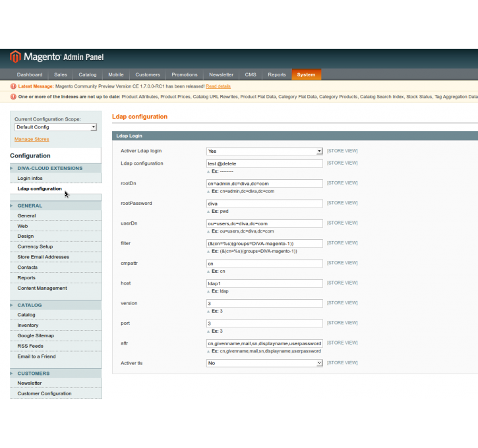Open the CMS menu
The height and width of the screenshot is (448, 478).
tap(251, 74)
